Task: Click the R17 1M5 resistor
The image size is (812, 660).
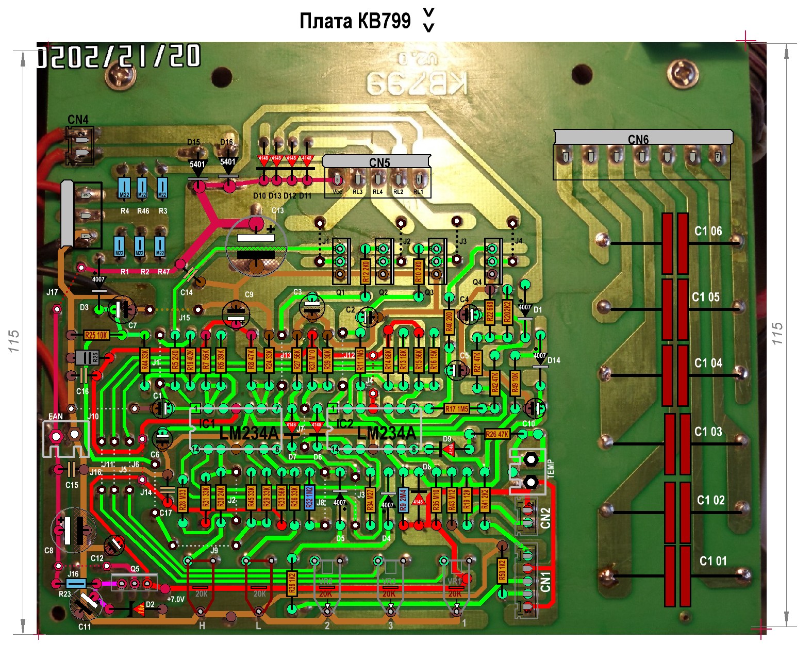Action: pos(457,409)
